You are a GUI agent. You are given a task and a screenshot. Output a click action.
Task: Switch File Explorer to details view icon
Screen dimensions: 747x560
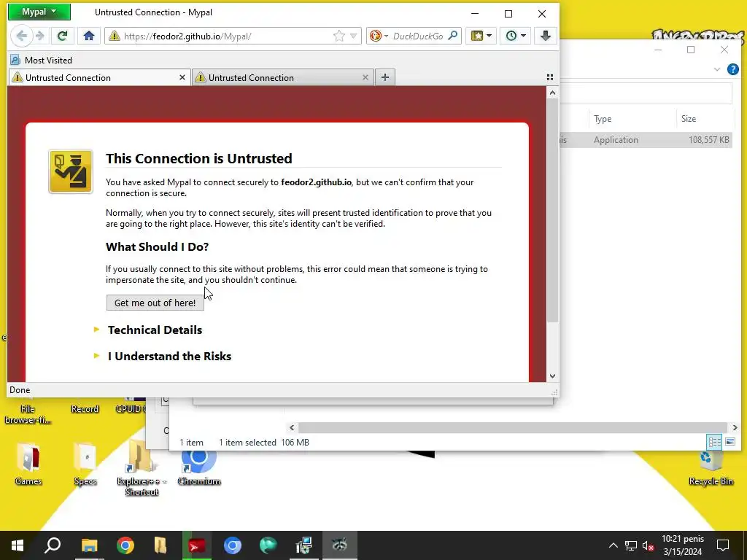(714, 442)
